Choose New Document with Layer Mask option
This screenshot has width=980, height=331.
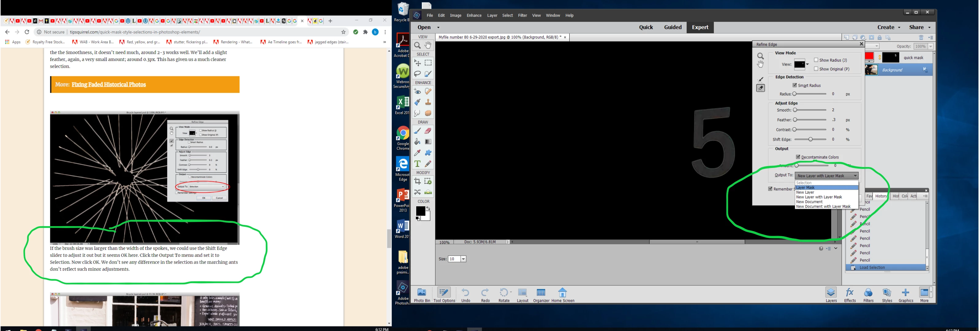pos(823,207)
